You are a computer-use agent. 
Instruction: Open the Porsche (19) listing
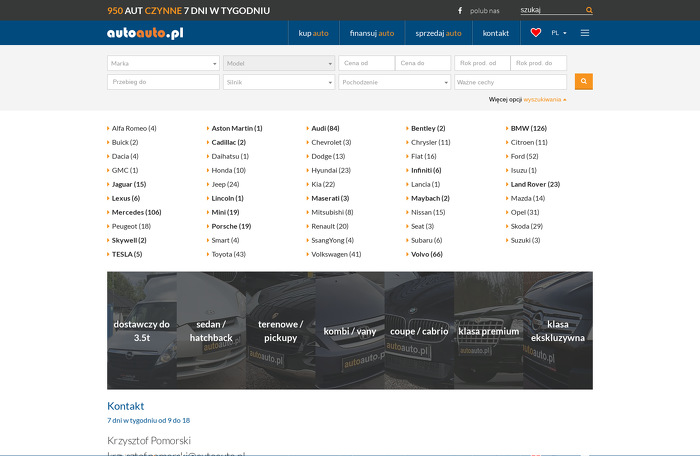(x=231, y=226)
